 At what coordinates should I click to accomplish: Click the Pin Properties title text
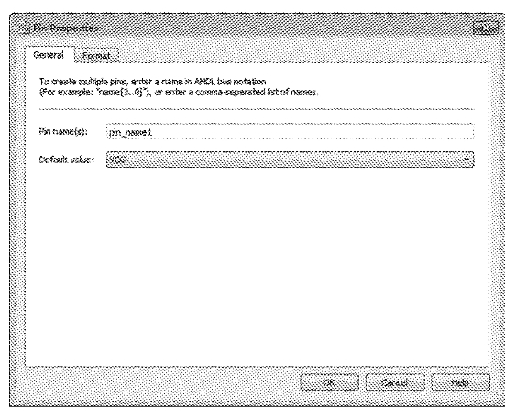point(64,28)
